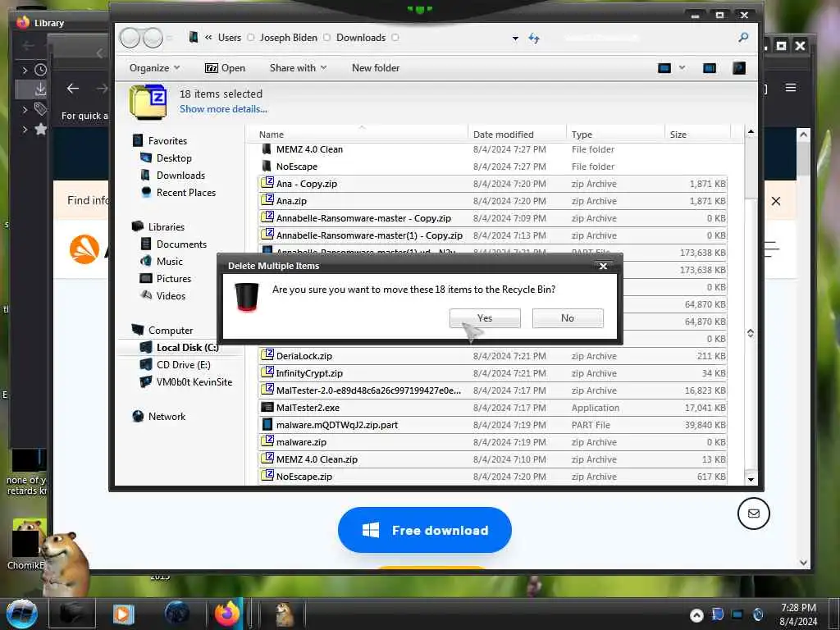The width and height of the screenshot is (840, 630).
Task: Click the Explorer back navigation button
Action: 130,38
